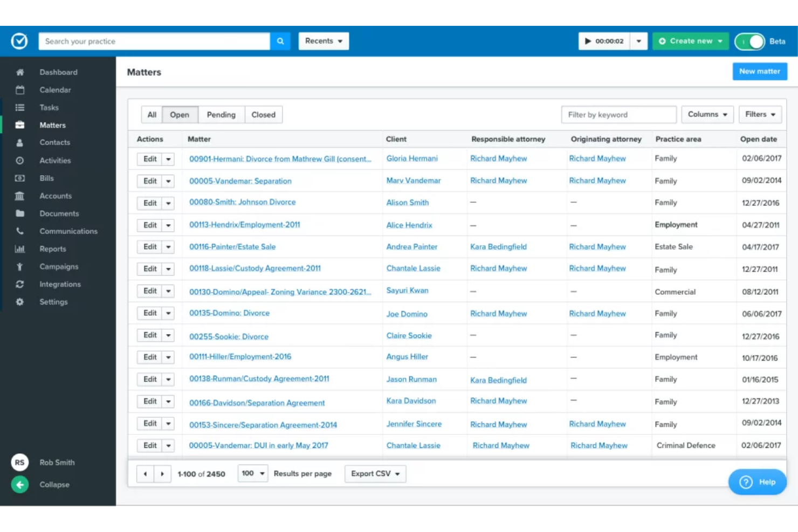The width and height of the screenshot is (798, 532).
Task: Select the Reports bar-chart icon
Action: (x=19, y=248)
